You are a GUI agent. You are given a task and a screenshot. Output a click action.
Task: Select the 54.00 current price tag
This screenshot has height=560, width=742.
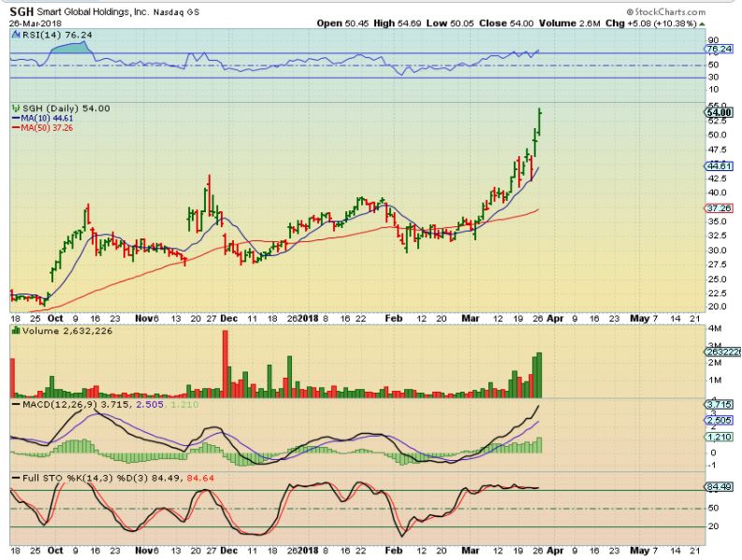pyautogui.click(x=719, y=111)
